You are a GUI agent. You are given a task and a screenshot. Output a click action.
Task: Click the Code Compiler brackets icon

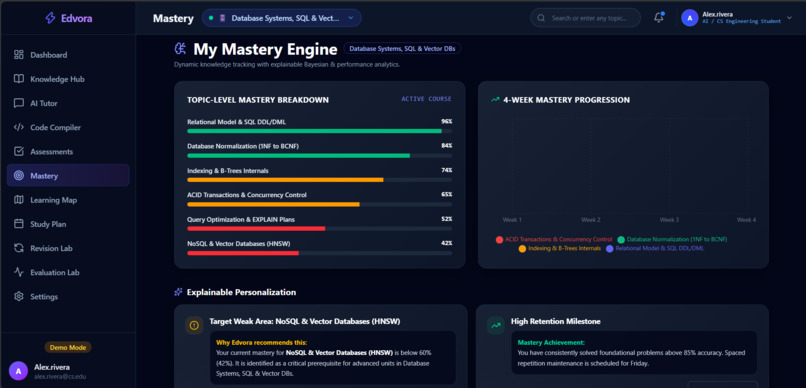pos(19,127)
